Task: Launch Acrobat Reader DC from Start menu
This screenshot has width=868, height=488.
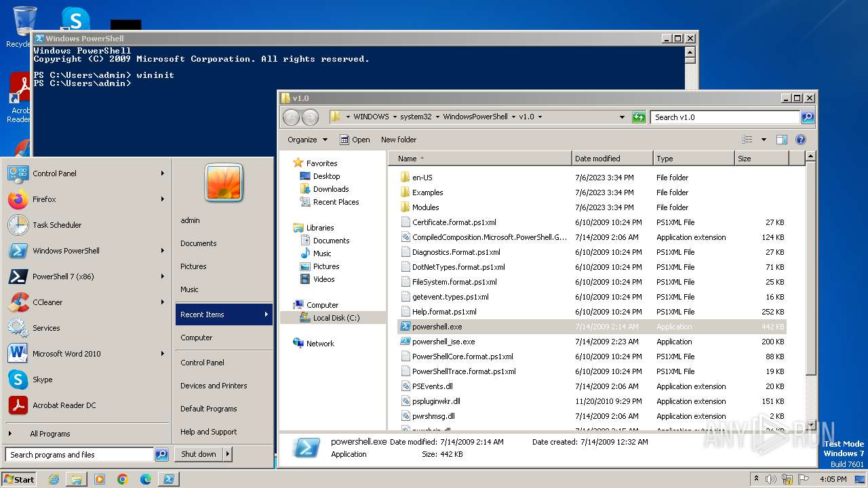Action: [x=18, y=405]
